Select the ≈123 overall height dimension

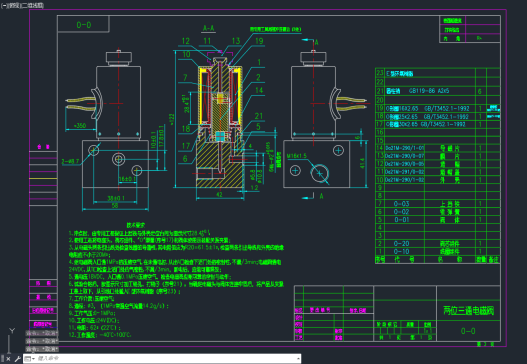pos(172,120)
